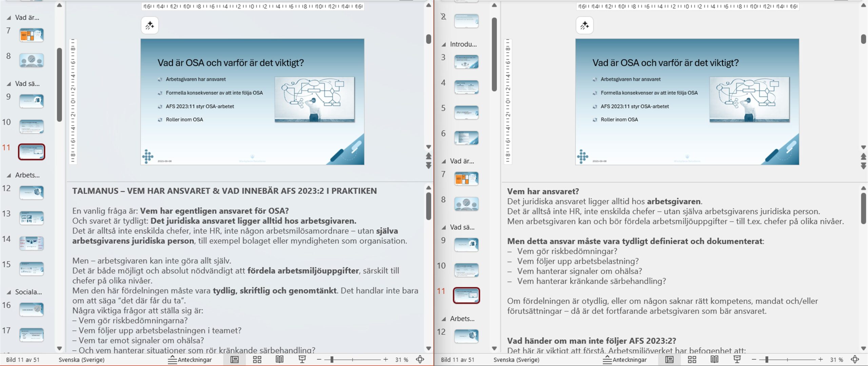Click Svenska (Sverige) language in left status bar
The height and width of the screenshot is (366, 868).
[81, 360]
